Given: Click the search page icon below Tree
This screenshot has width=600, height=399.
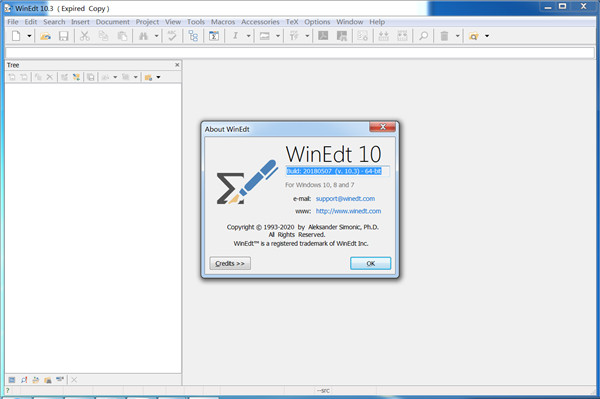Looking at the screenshot, I should point(24,380).
